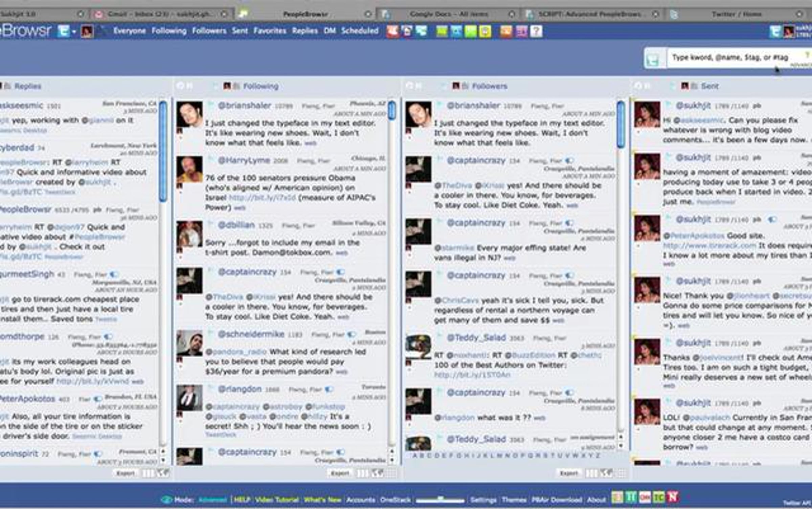Open Settings in the bottom bar
The height and width of the screenshot is (509, 812).
[x=483, y=500]
